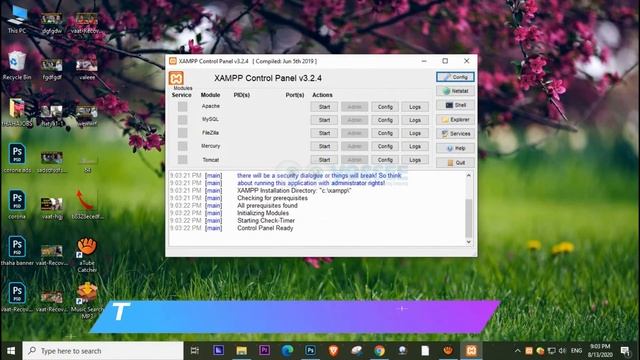The width and height of the screenshot is (640, 360).
Task: Open Netstat in XAMPP
Action: tap(455, 91)
